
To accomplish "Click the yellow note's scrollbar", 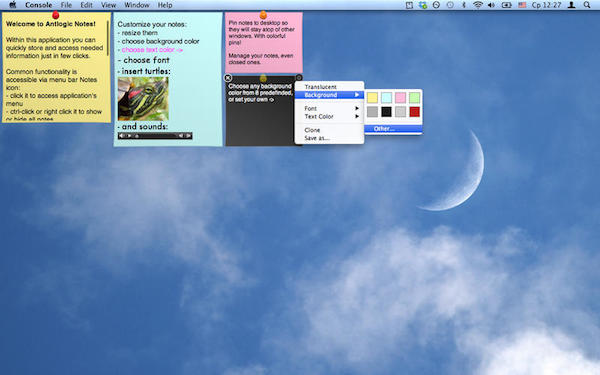I will click(108, 38).
